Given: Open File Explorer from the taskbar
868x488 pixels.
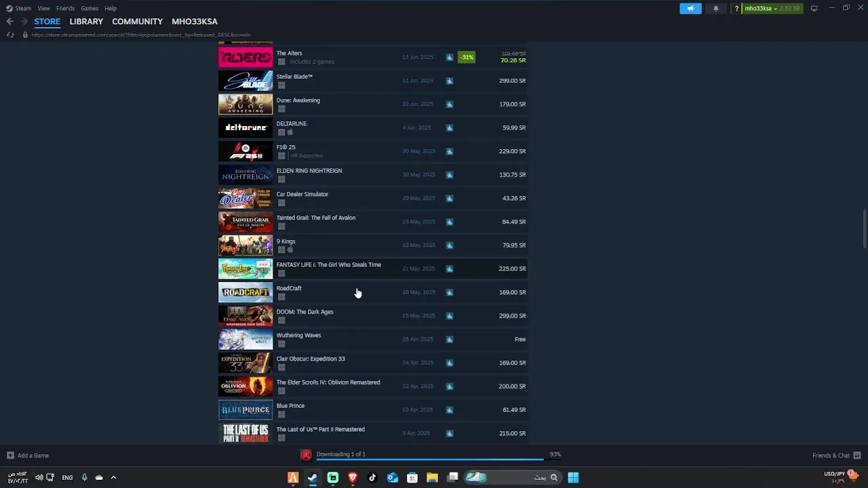Looking at the screenshot, I should [432, 477].
